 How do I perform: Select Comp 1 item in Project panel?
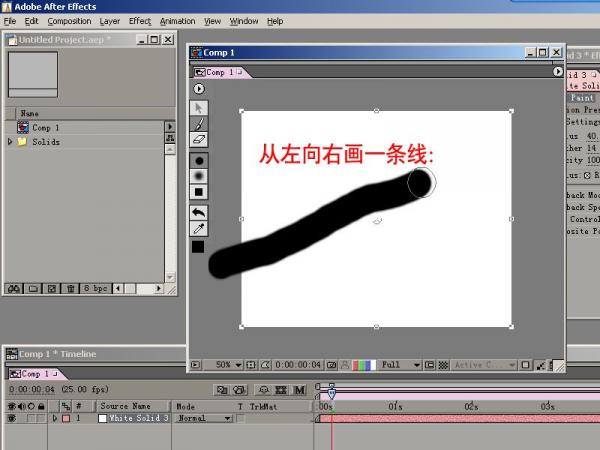(45, 128)
